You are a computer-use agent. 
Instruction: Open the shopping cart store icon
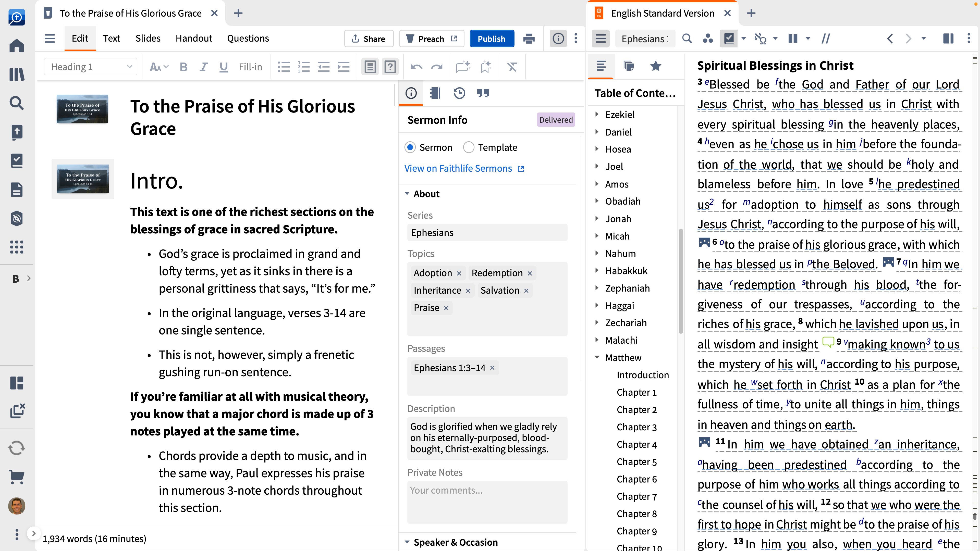[x=16, y=477]
